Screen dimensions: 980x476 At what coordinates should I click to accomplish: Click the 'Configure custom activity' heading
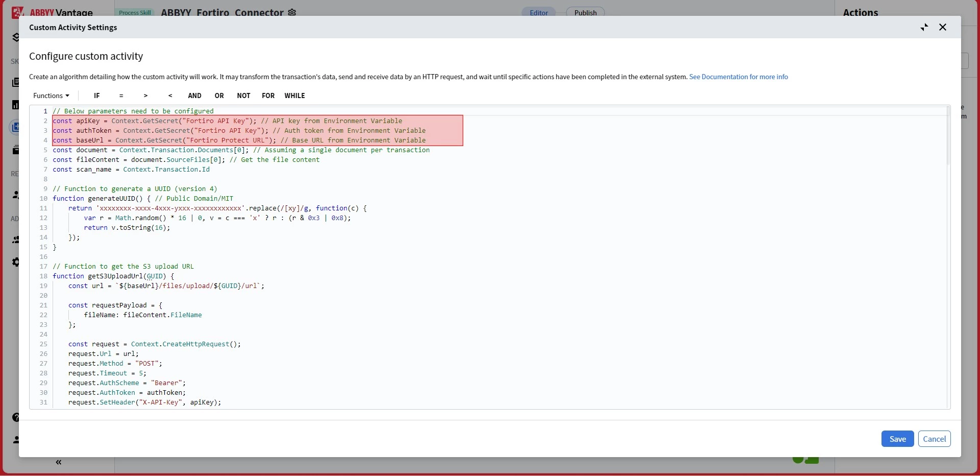click(86, 56)
